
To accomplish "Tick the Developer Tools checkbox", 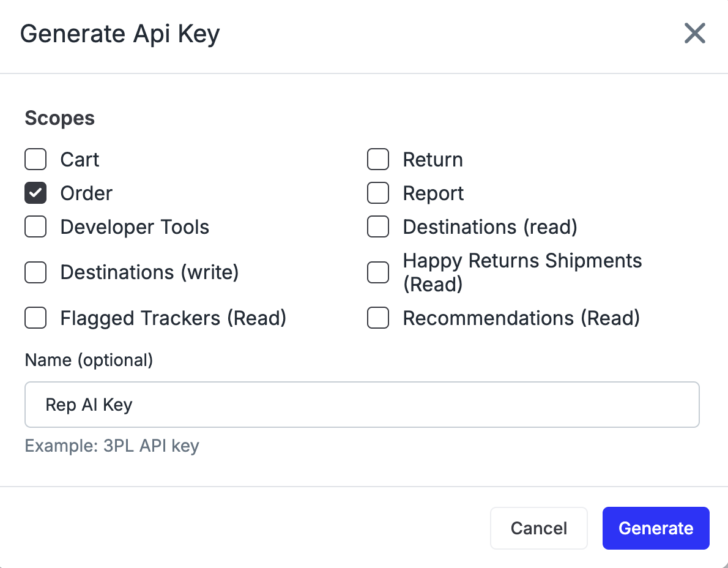I will [35, 227].
